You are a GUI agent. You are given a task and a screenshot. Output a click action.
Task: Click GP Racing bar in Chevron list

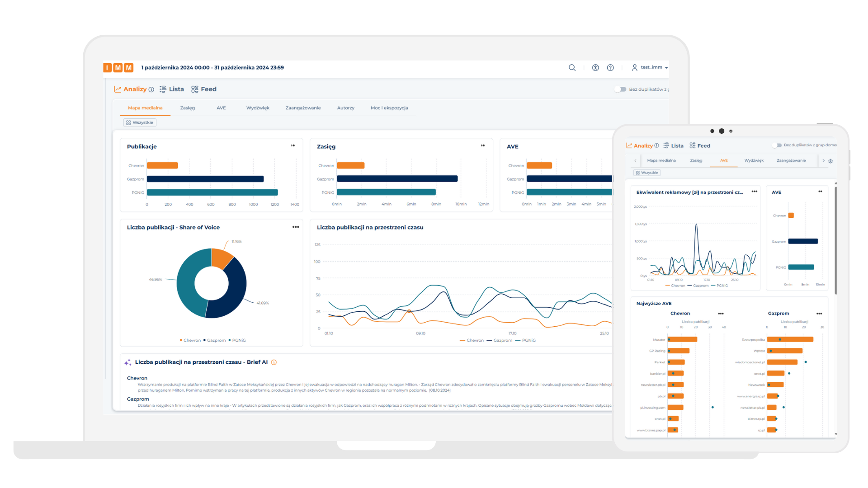click(679, 351)
